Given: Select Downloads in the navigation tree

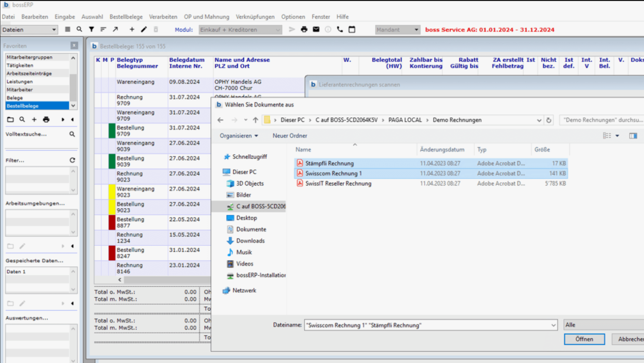Looking at the screenshot, I should pyautogui.click(x=250, y=241).
